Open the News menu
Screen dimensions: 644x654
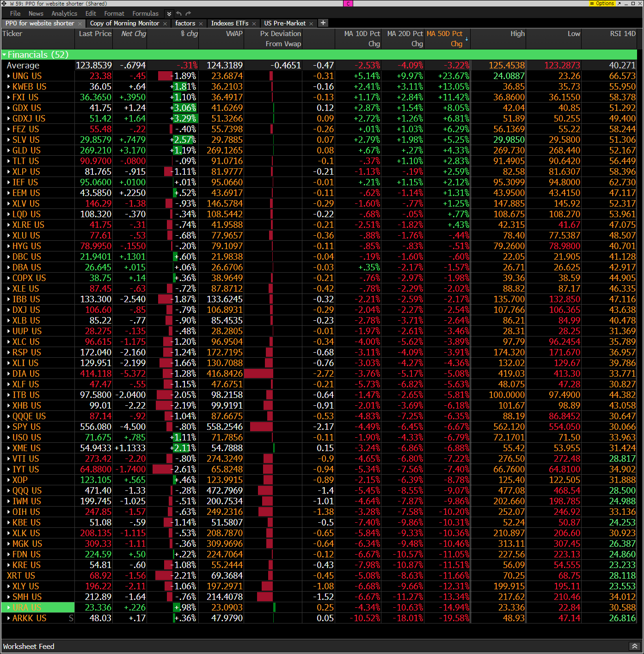tap(36, 13)
